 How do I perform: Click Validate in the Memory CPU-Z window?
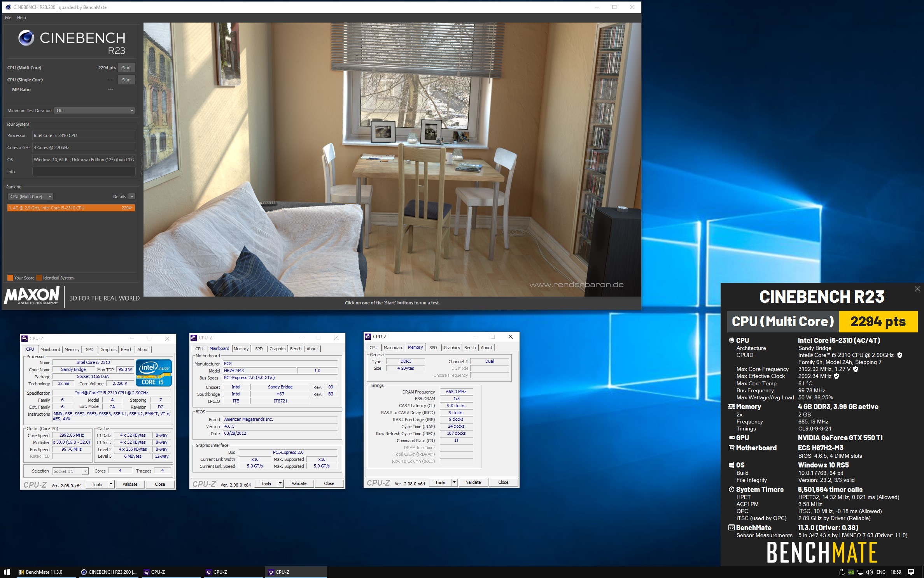click(x=473, y=482)
